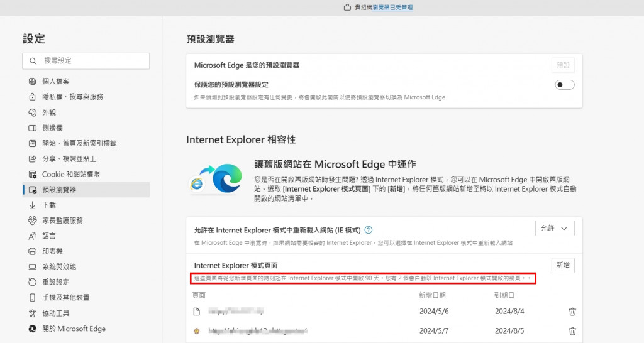Click the 搜尋設定 search field

pos(86,61)
